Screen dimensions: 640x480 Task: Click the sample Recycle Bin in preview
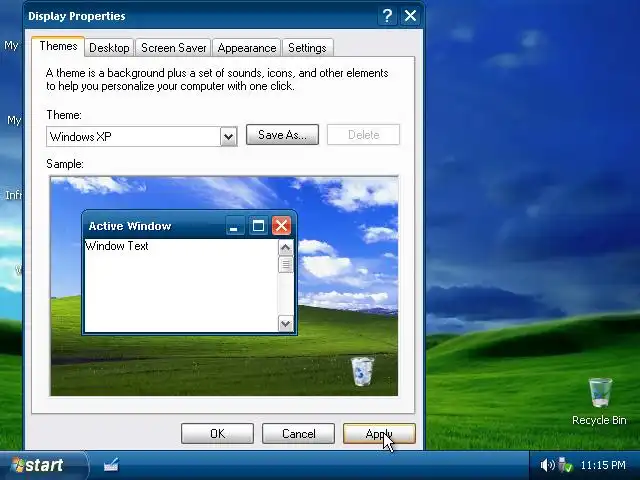pyautogui.click(x=362, y=371)
